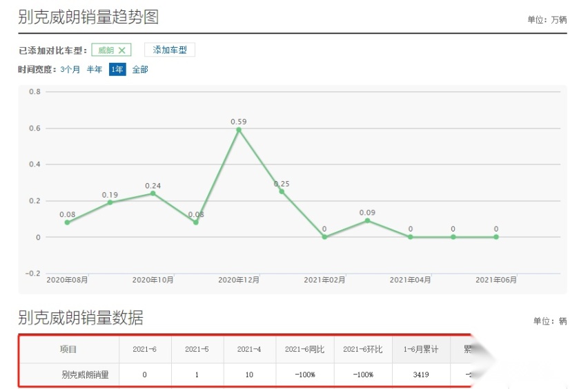The image size is (588, 389).
Task: Click the 2021年06月 data point
Action: (x=496, y=237)
